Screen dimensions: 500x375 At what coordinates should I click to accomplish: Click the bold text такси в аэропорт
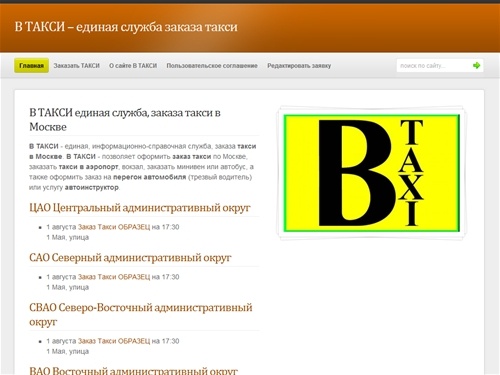click(88, 167)
